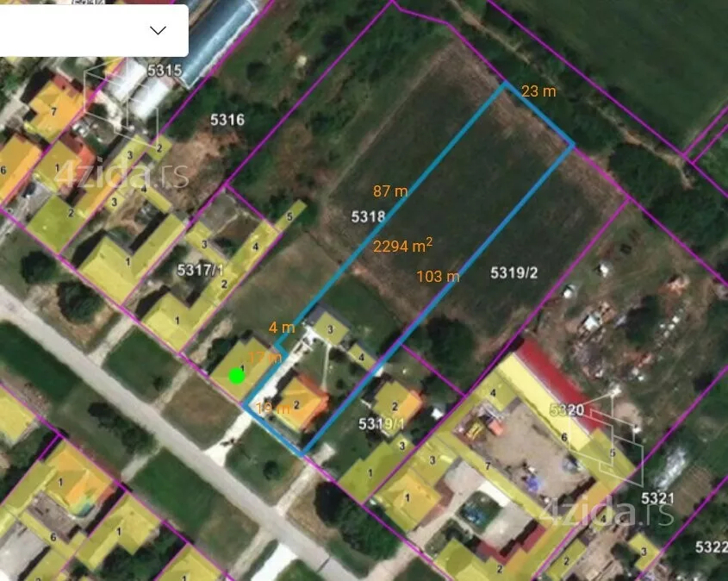Viewport: 728px width, 581px height.
Task: Select parcel label 5318
Action: point(368,217)
